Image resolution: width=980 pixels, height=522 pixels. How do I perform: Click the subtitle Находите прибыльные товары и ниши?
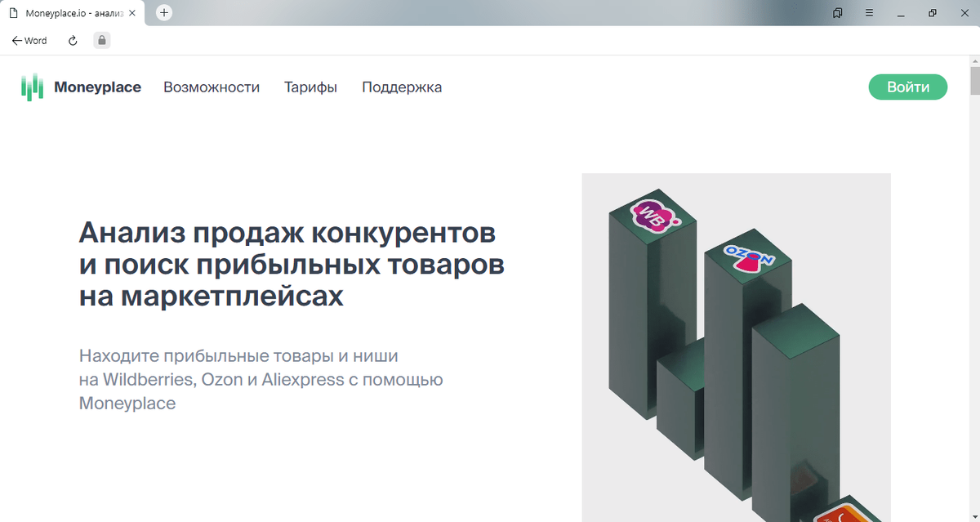(238, 356)
